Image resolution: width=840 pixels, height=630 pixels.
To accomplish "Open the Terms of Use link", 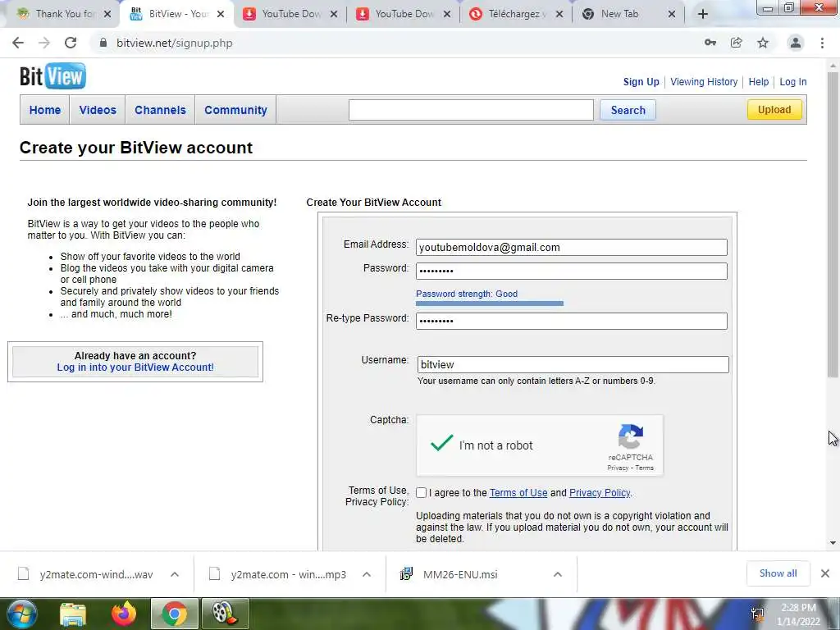I will click(518, 493).
